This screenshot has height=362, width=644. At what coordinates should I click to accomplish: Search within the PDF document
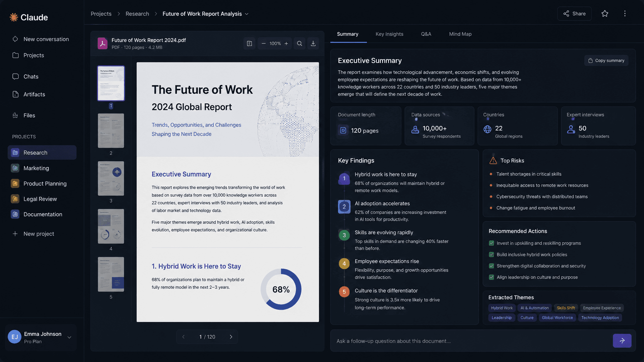[299, 43]
